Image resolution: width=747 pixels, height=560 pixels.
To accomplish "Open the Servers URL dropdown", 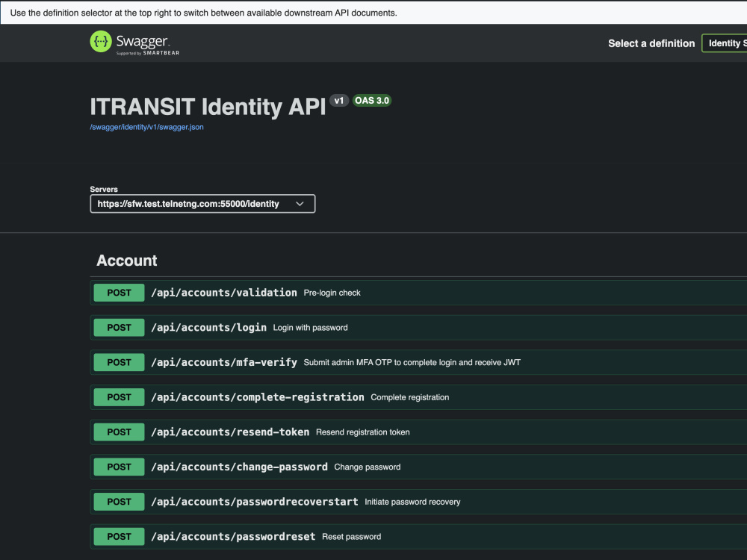I will tap(202, 204).
